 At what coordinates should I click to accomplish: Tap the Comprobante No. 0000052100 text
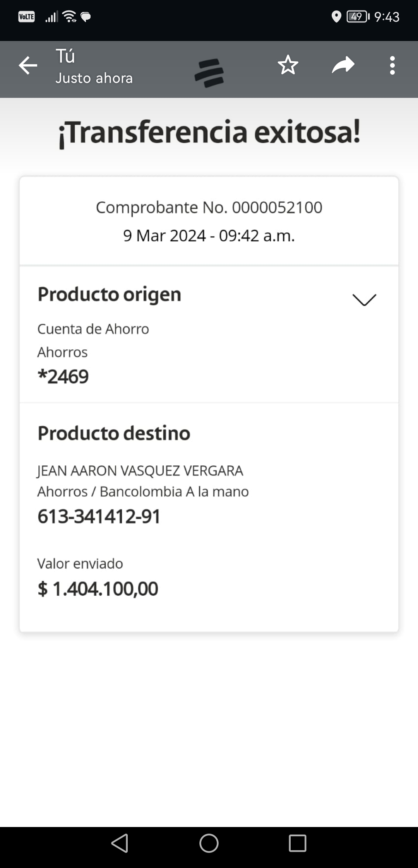[209, 208]
